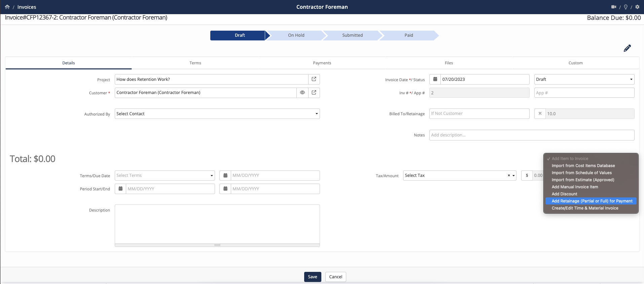Open Period Start calendar icon

click(x=120, y=189)
